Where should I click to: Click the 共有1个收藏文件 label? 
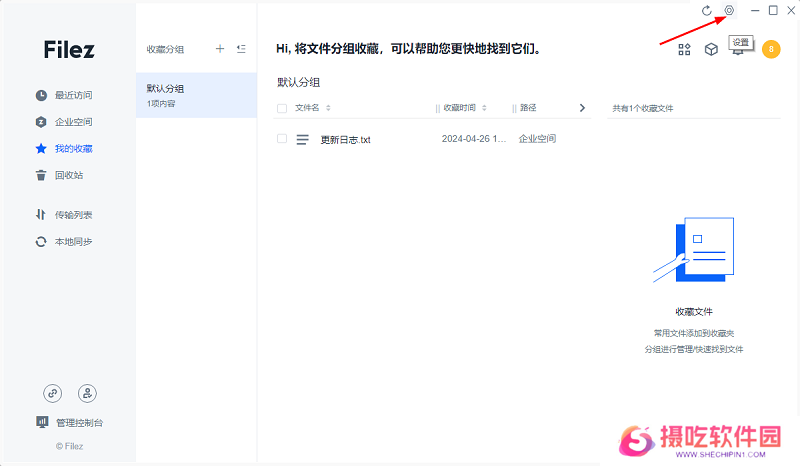tap(643, 108)
